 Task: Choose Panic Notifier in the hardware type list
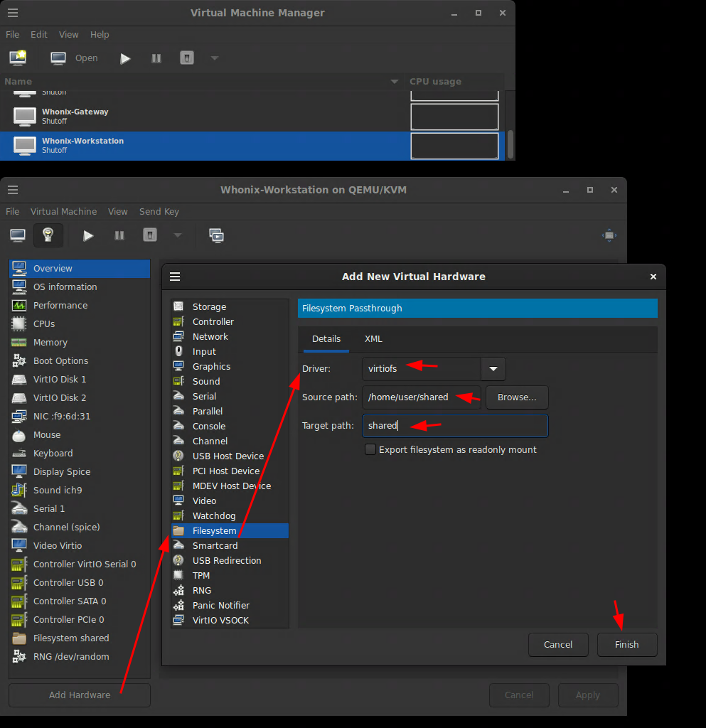pos(230,606)
